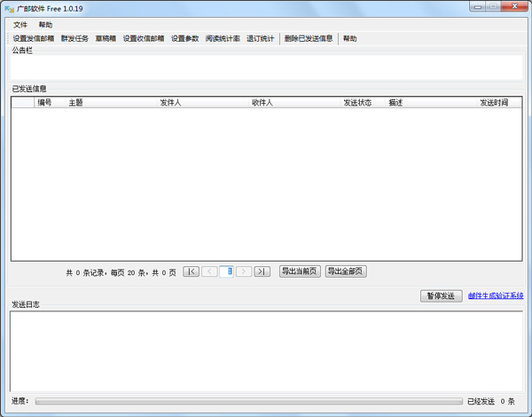This screenshot has height=417, width=532.
Task: Sort by 编号 column header
Action: [x=50, y=103]
